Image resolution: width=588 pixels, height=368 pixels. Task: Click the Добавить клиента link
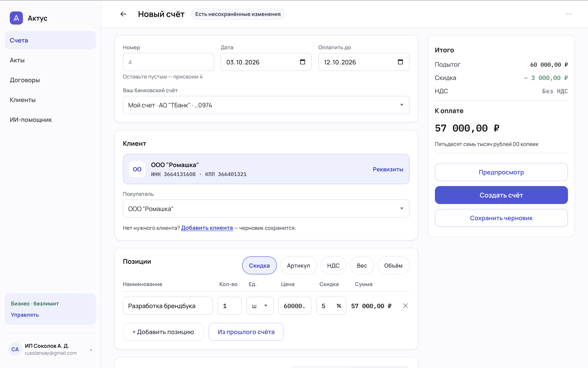207,228
